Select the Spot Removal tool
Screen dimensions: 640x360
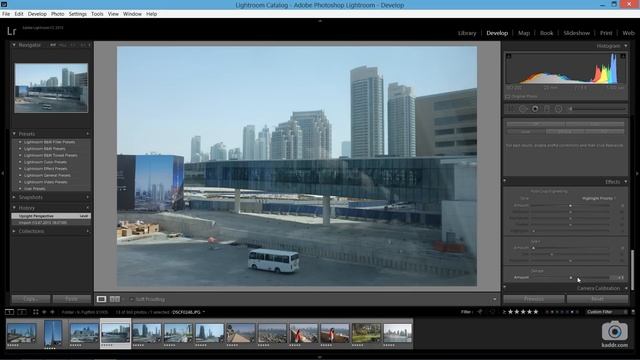(523, 109)
